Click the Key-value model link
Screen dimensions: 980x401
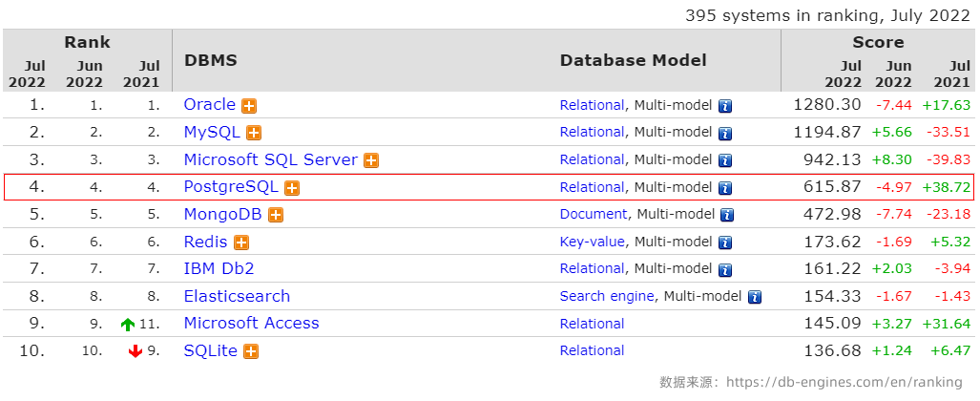click(x=592, y=242)
